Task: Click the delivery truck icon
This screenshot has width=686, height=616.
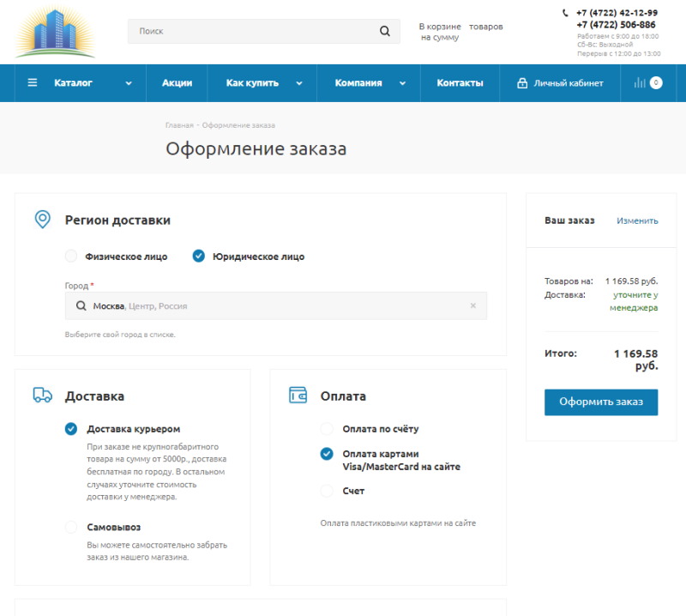Action: 42,396
